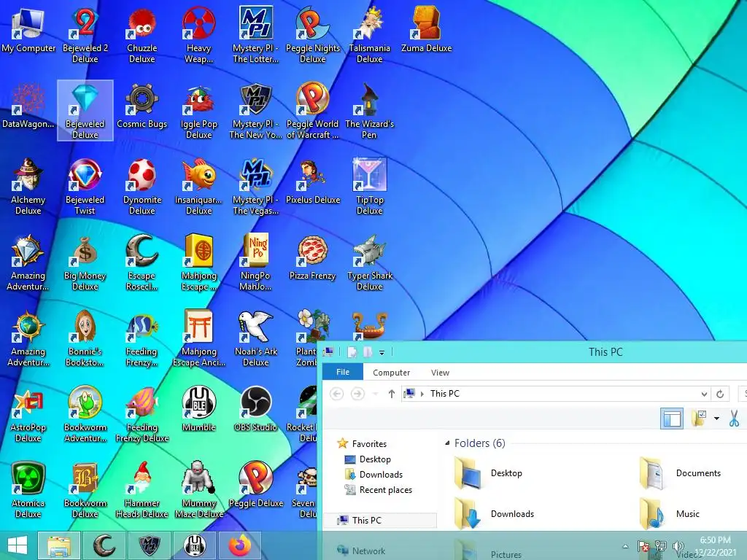Launch Peggle Deluxe desktop shortcut

pos(256,484)
